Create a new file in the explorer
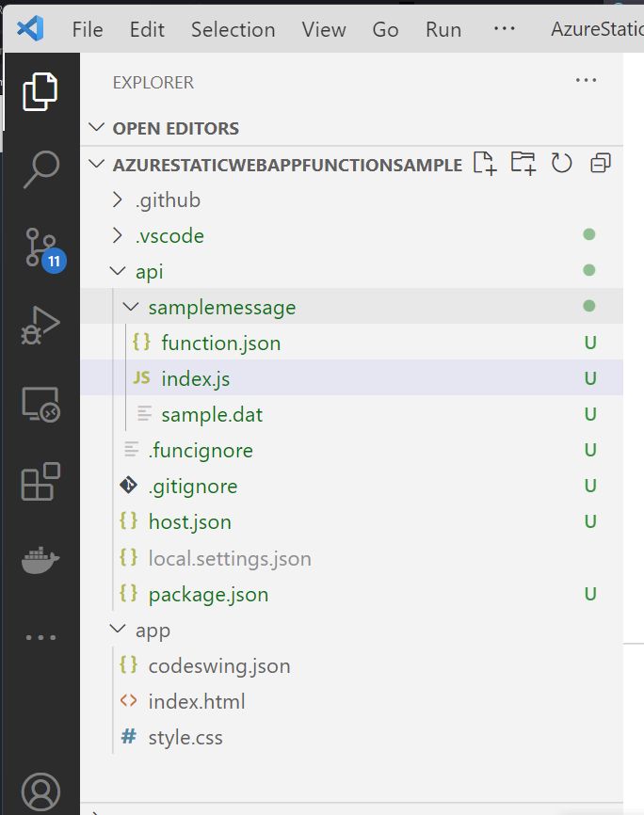644x815 pixels. coord(485,163)
